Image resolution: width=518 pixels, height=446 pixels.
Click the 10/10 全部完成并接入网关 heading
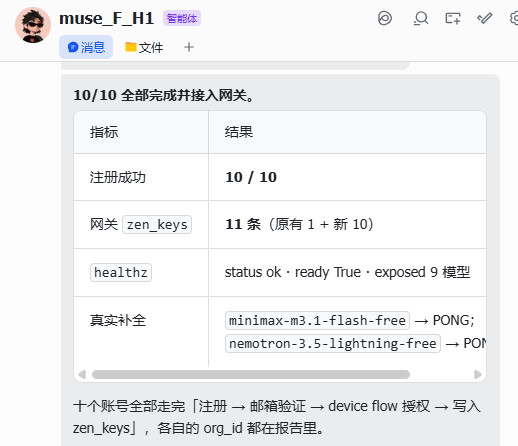coord(163,95)
